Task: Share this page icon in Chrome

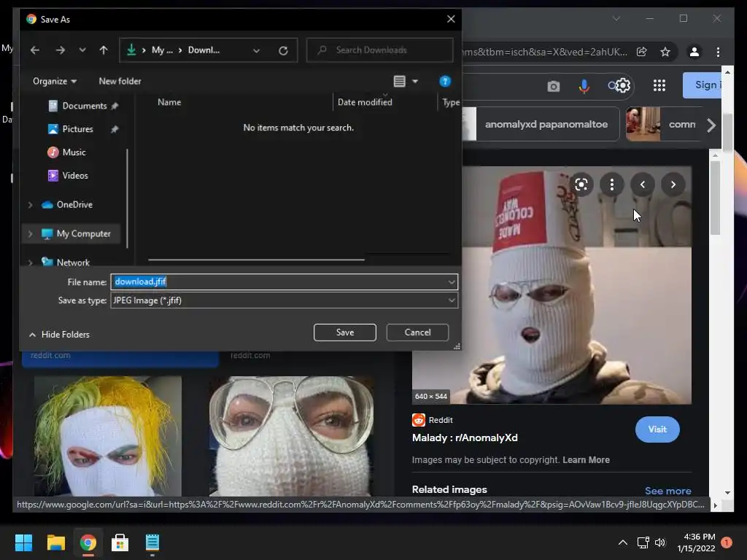Action: click(x=642, y=52)
